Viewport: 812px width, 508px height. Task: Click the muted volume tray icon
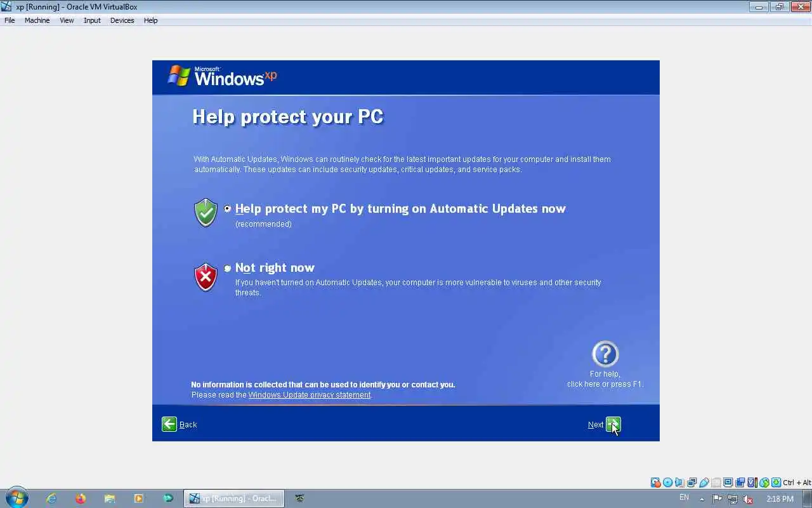(x=748, y=499)
